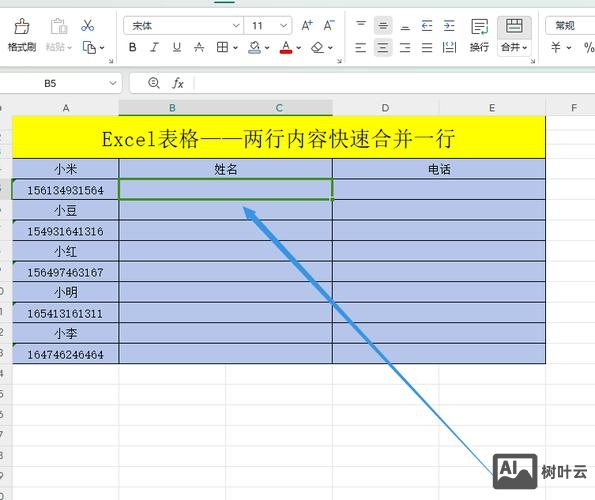The width and height of the screenshot is (595, 500).
Task: Click cell containing 156134931564
Action: [66, 190]
